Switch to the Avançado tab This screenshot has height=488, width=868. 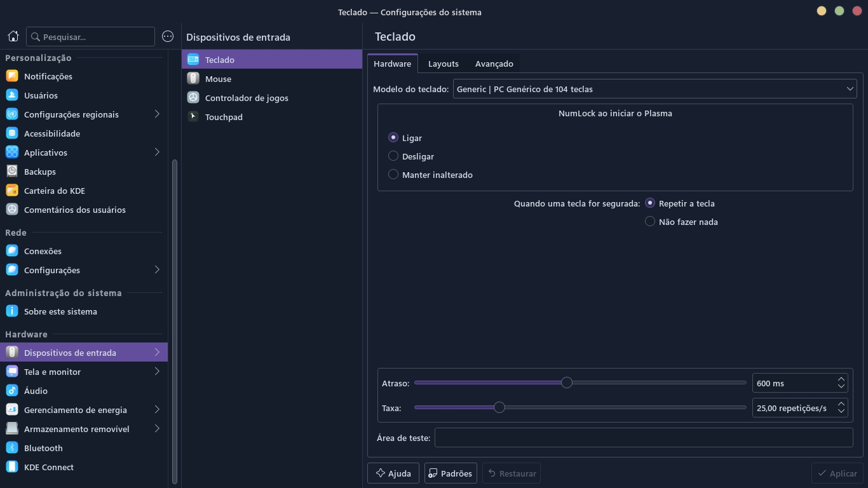click(x=494, y=64)
